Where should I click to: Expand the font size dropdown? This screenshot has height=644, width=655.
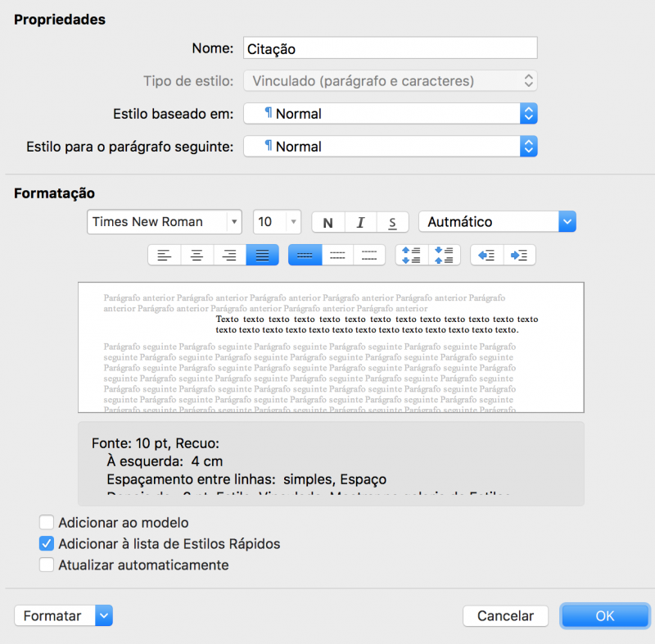pyautogui.click(x=292, y=221)
